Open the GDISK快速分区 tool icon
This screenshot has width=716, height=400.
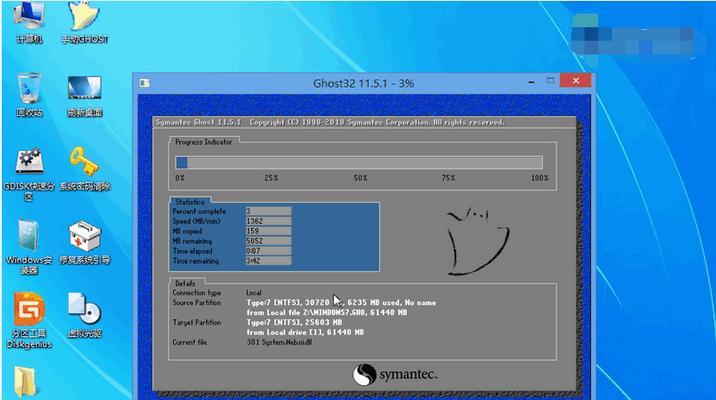click(29, 174)
